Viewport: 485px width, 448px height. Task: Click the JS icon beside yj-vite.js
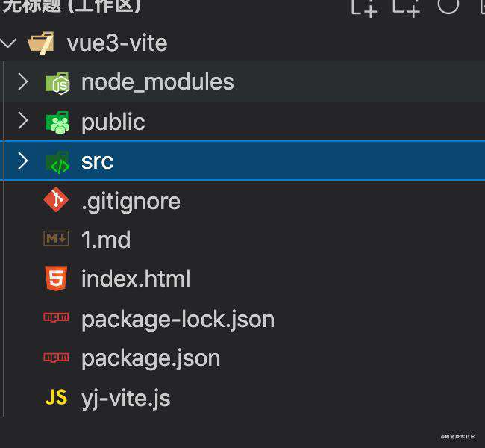click(x=56, y=397)
